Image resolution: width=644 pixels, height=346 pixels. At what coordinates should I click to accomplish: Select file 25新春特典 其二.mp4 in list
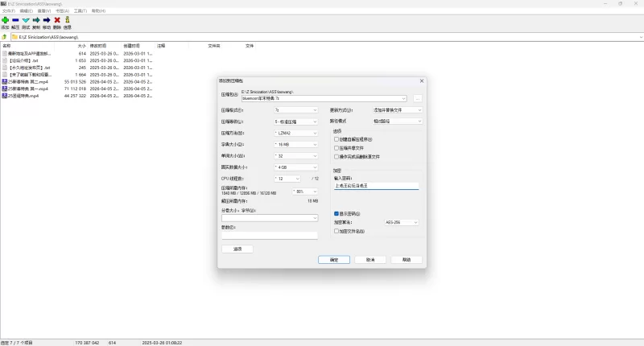tap(28, 82)
